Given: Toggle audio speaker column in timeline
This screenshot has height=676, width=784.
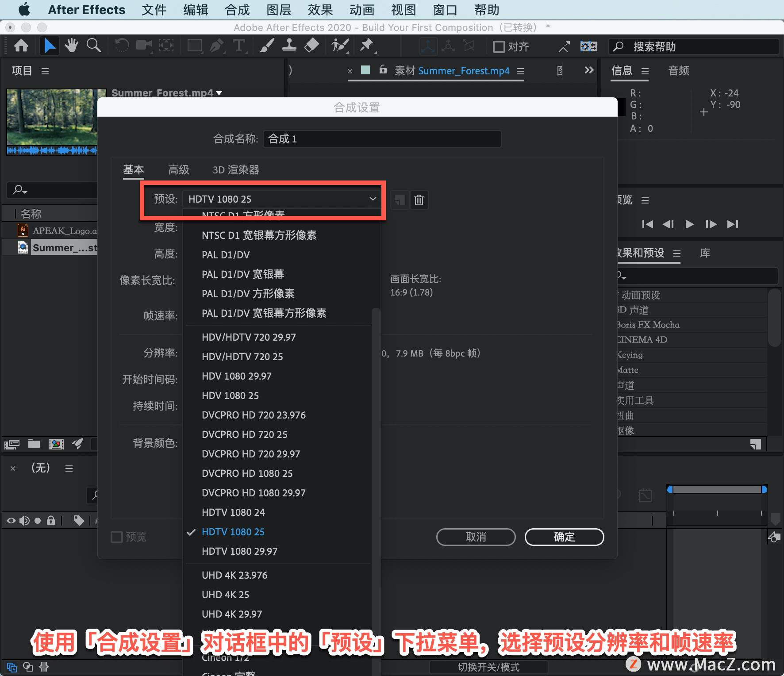Looking at the screenshot, I should tap(24, 521).
